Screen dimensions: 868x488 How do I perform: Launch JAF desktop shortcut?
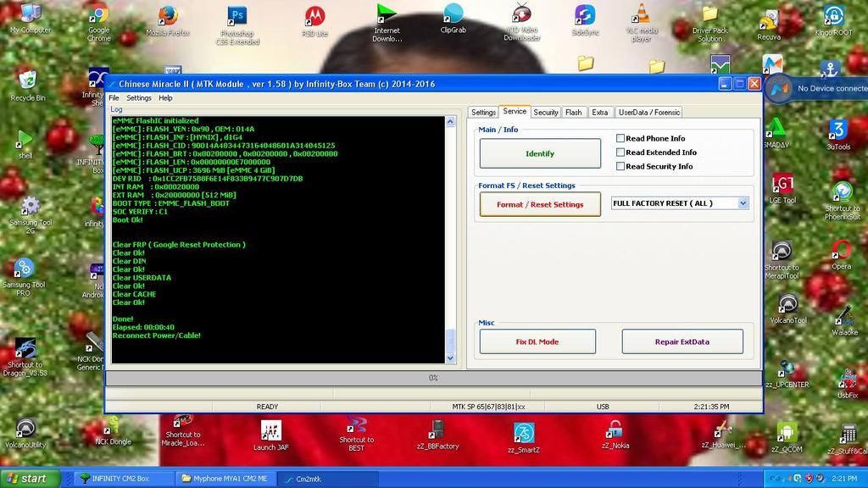(270, 435)
